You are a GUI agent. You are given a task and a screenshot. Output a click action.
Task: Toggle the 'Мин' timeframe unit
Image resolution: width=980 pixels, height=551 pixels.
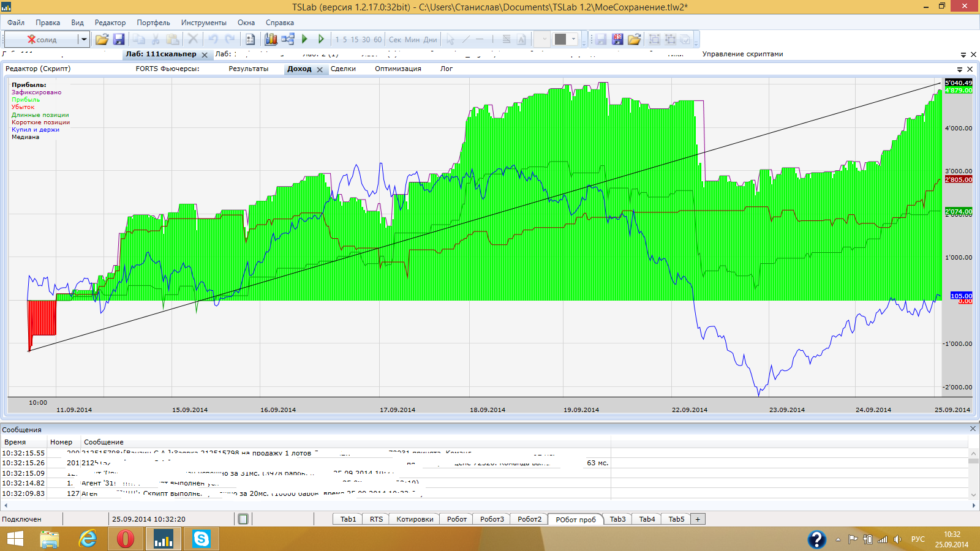tap(412, 40)
